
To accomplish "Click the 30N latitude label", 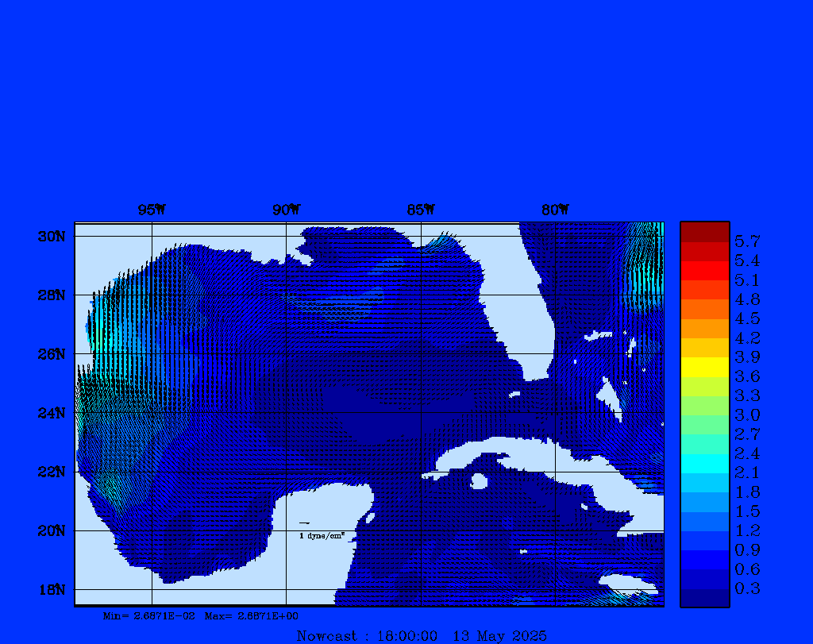I will pos(51,237).
